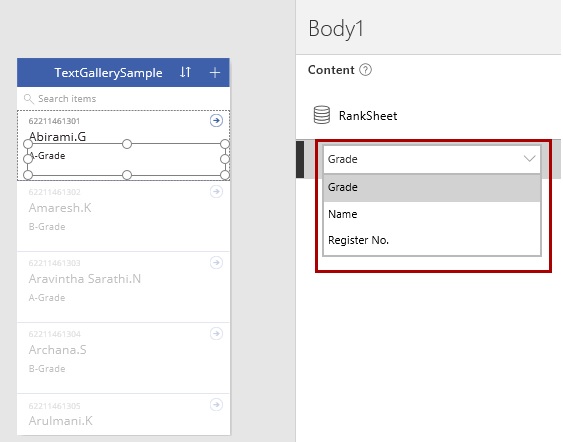Select the Amaresh.K gallery item
Viewport: 563px width, 442px height.
coord(123,216)
